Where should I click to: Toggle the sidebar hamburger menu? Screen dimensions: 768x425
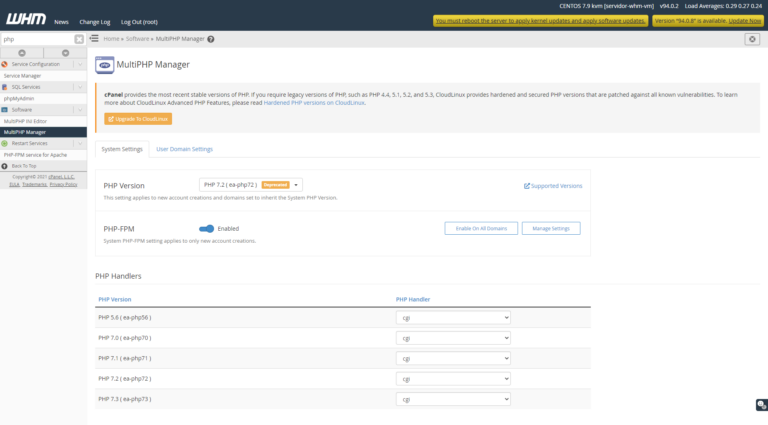tap(94, 38)
